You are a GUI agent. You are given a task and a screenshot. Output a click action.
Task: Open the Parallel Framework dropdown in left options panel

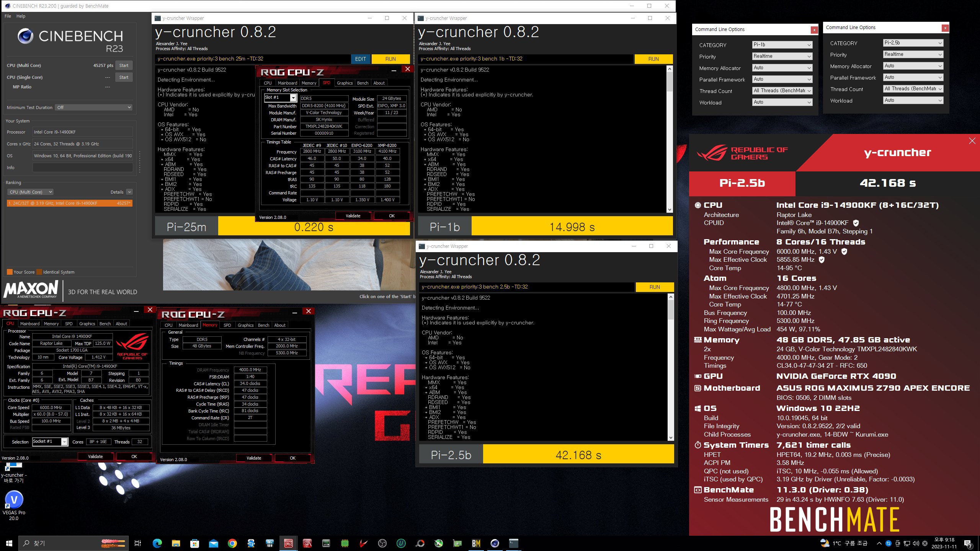tap(782, 79)
